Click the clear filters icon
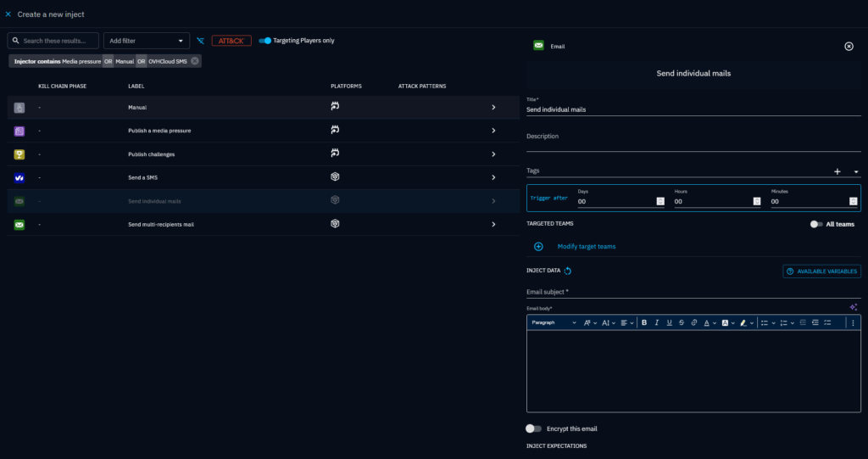The image size is (868, 459). [200, 41]
